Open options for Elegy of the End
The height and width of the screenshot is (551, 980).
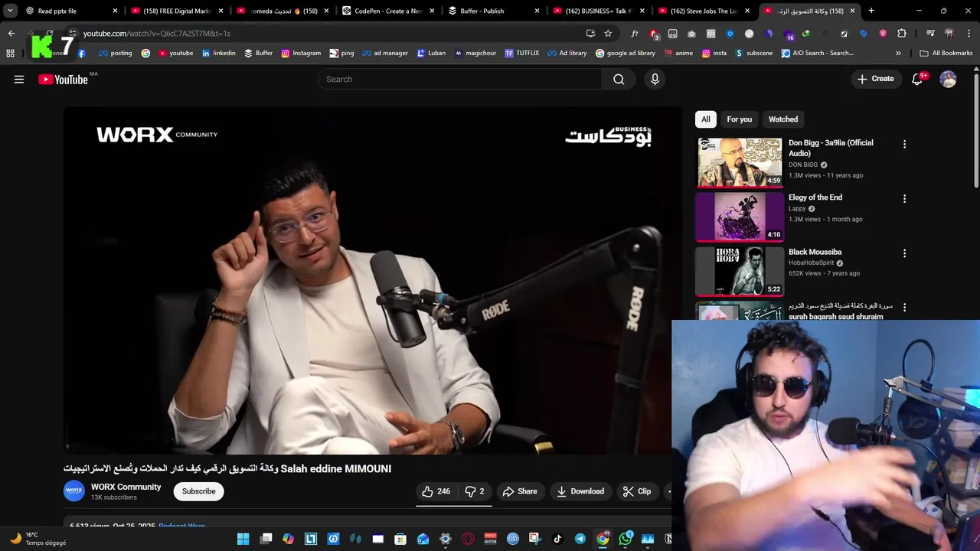click(904, 198)
